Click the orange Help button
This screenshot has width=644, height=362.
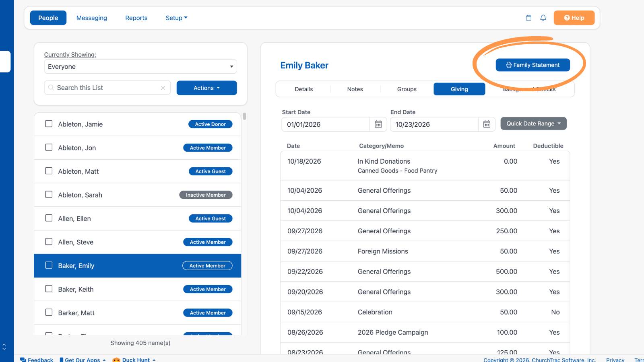coord(574,18)
